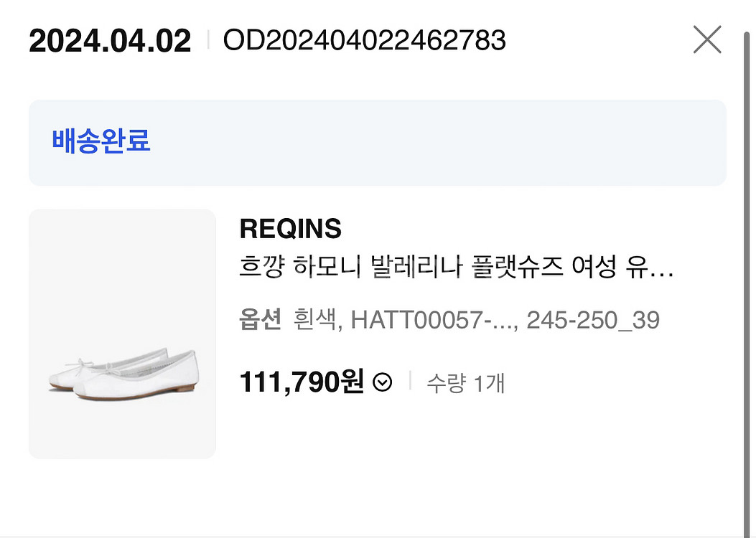
Task: Close the order detail panel
Action: (x=707, y=40)
